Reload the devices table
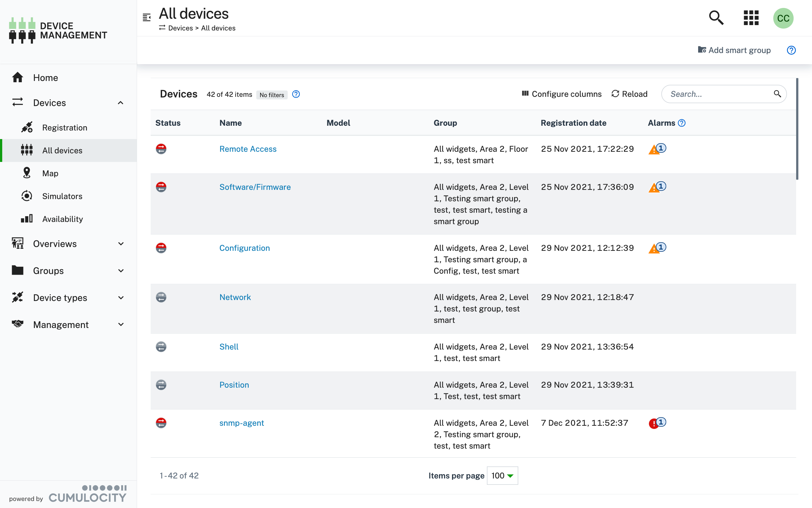This screenshot has width=812, height=508. click(630, 94)
